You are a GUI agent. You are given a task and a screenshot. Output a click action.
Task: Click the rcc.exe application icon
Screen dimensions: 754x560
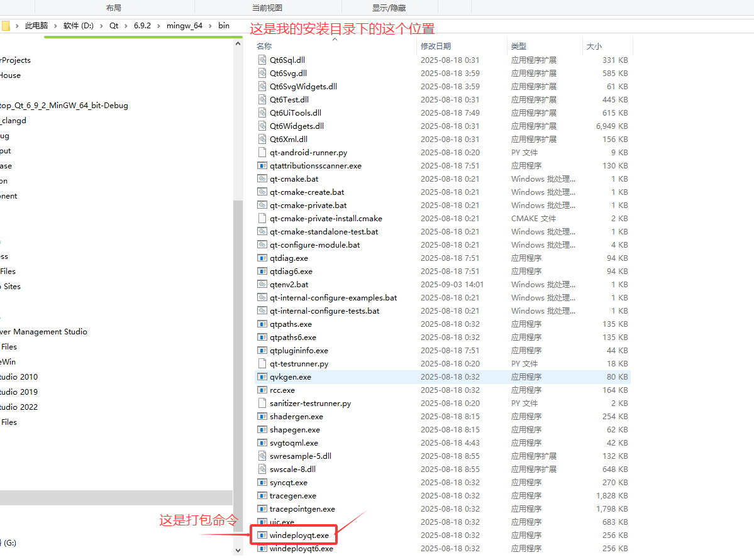pos(262,390)
